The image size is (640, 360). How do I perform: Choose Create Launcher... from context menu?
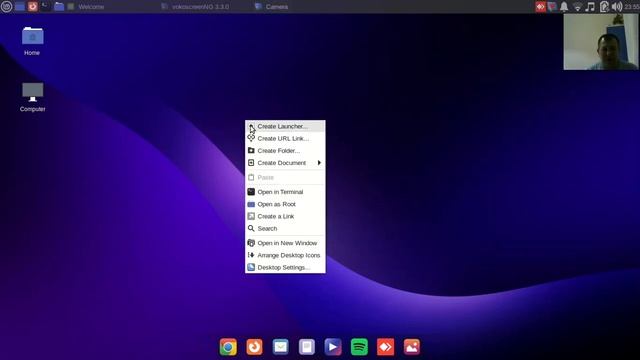click(x=285, y=127)
